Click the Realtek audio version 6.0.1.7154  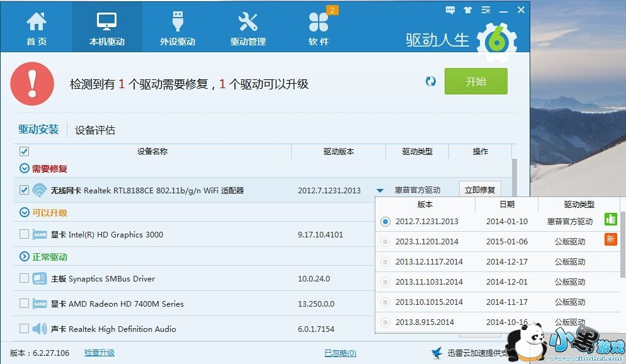click(x=316, y=329)
